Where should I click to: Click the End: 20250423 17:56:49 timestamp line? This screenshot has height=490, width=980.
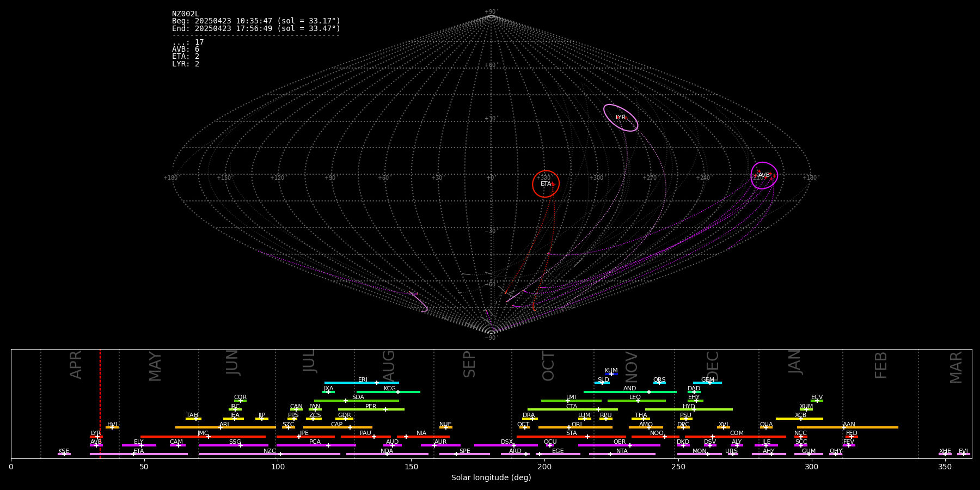pyautogui.click(x=256, y=28)
